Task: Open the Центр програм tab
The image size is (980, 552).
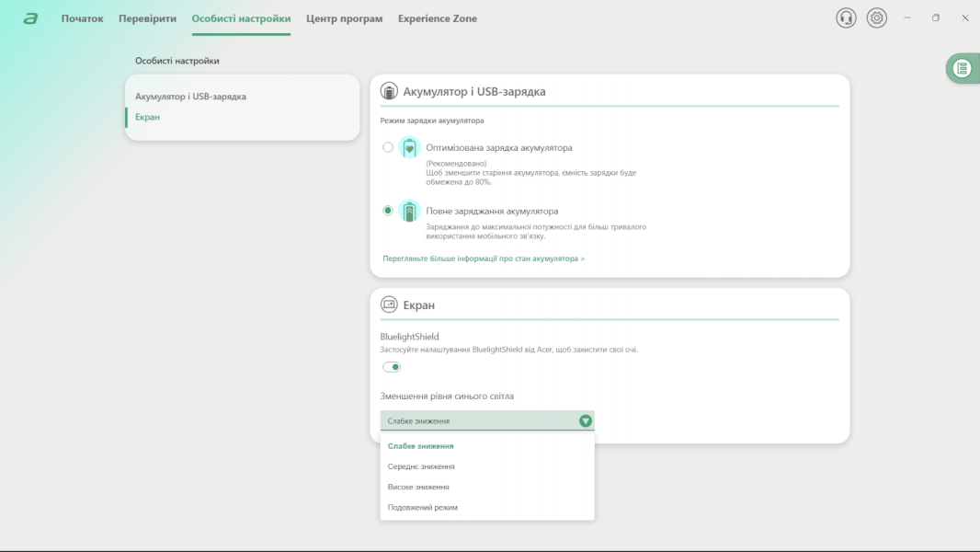Action: point(344,18)
